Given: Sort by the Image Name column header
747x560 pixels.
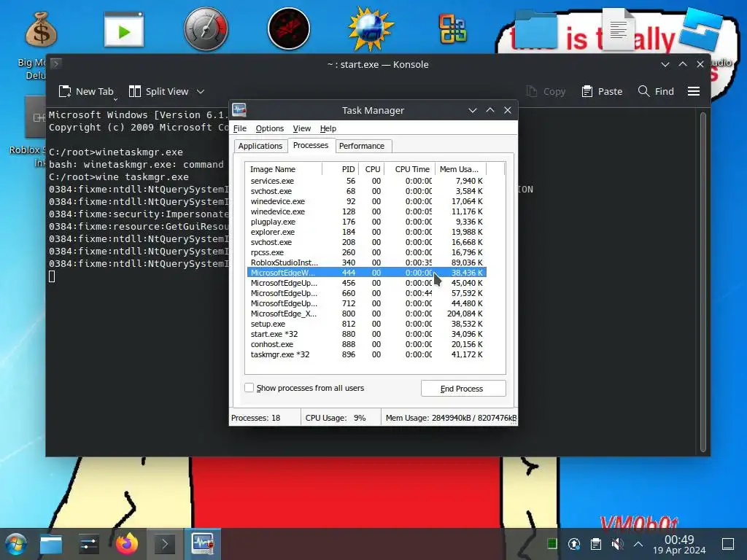Looking at the screenshot, I should click(x=284, y=169).
